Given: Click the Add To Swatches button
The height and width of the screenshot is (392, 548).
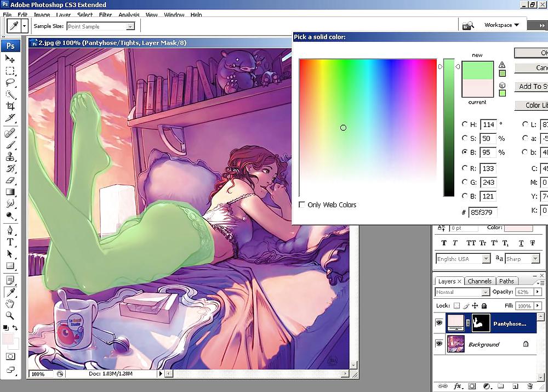Looking at the screenshot, I should pos(531,87).
